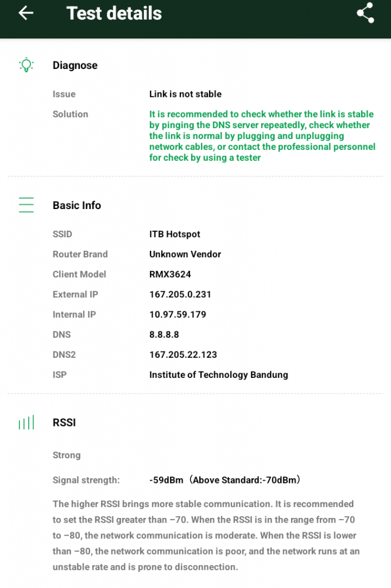
Task: Click the External IP address 167.205.0.231
Action: tap(180, 295)
